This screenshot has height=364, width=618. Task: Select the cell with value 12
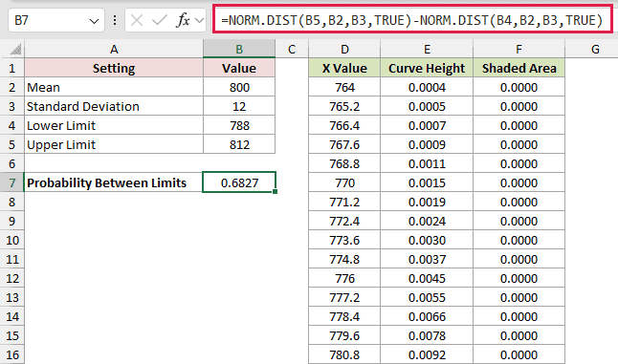point(239,106)
